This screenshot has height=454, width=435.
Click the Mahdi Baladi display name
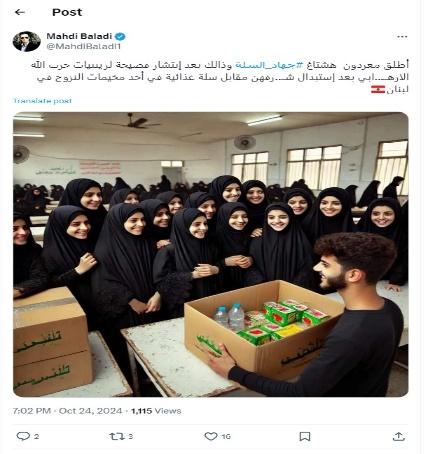[79, 36]
